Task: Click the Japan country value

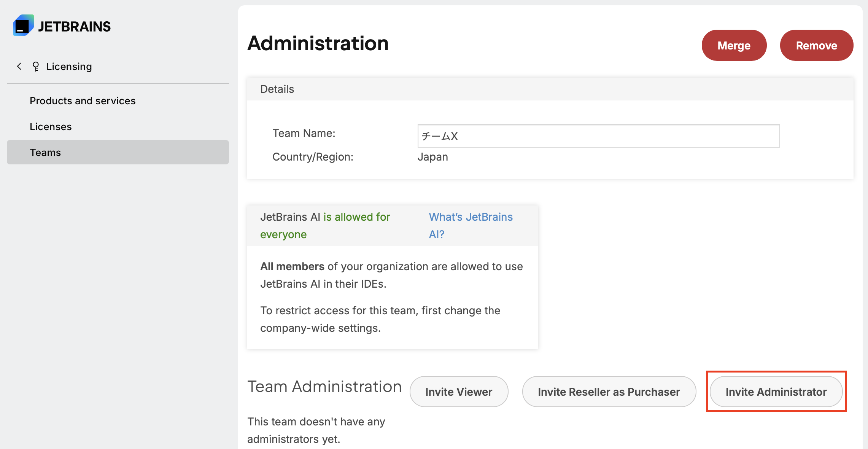Action: pos(433,157)
